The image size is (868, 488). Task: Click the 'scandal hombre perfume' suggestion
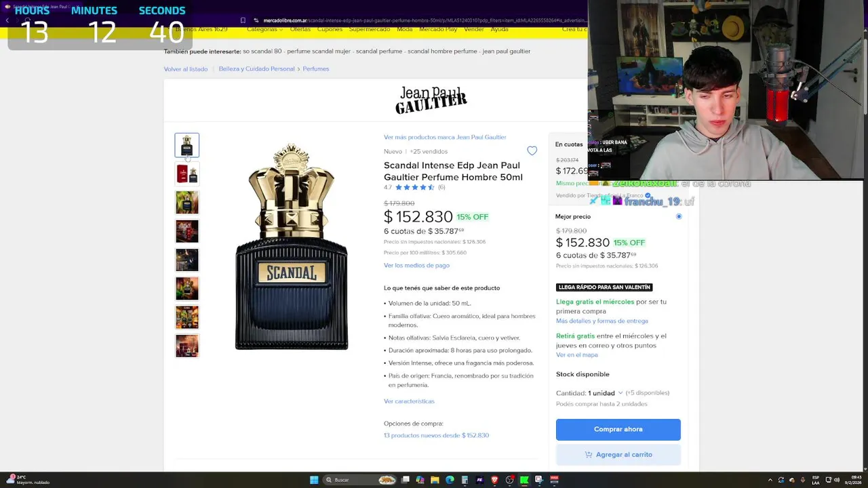click(x=442, y=52)
